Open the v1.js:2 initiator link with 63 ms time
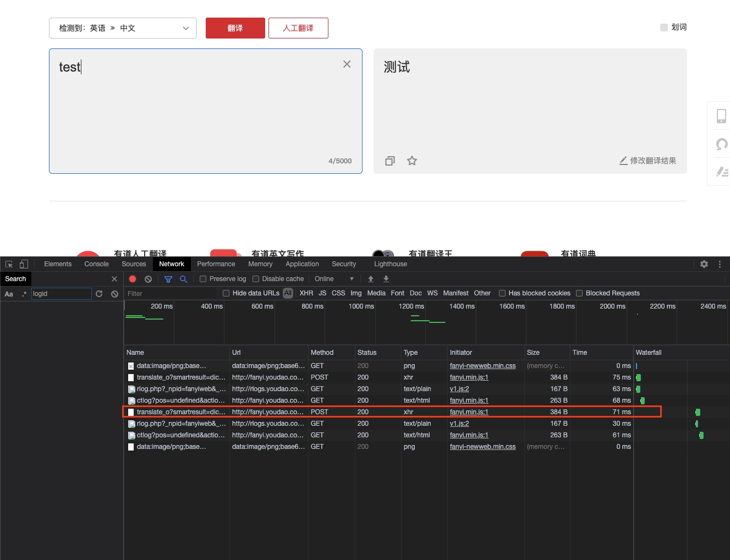This screenshot has height=560, width=730. (459, 389)
